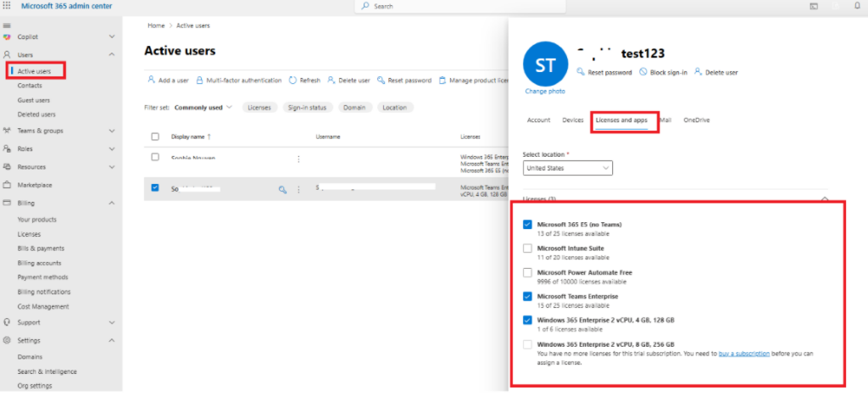Check the Microsoft Intune Suite license

pyautogui.click(x=527, y=248)
